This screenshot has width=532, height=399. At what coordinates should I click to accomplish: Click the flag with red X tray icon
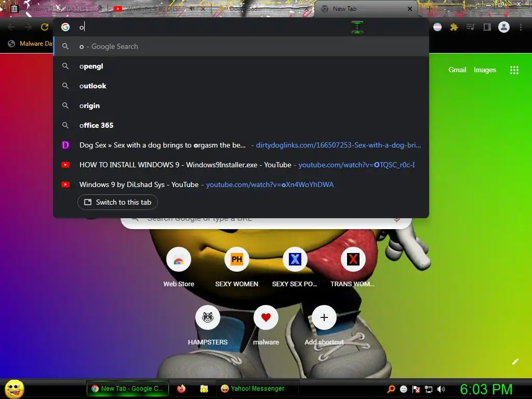click(x=416, y=389)
